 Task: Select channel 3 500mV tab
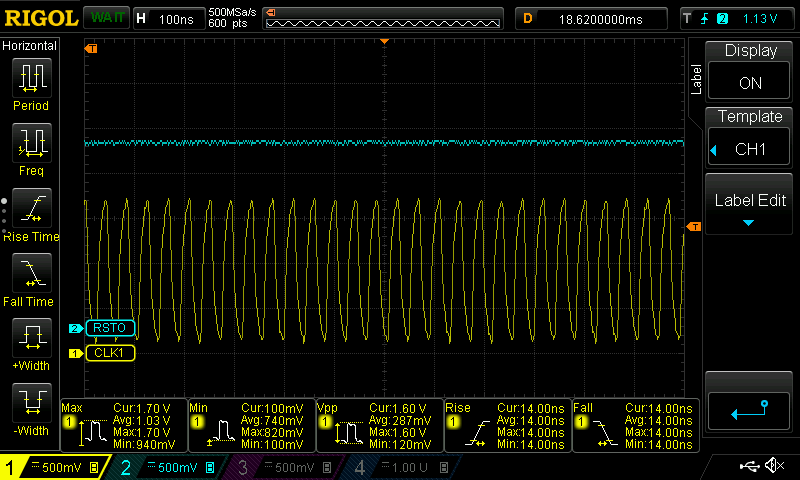click(x=285, y=467)
